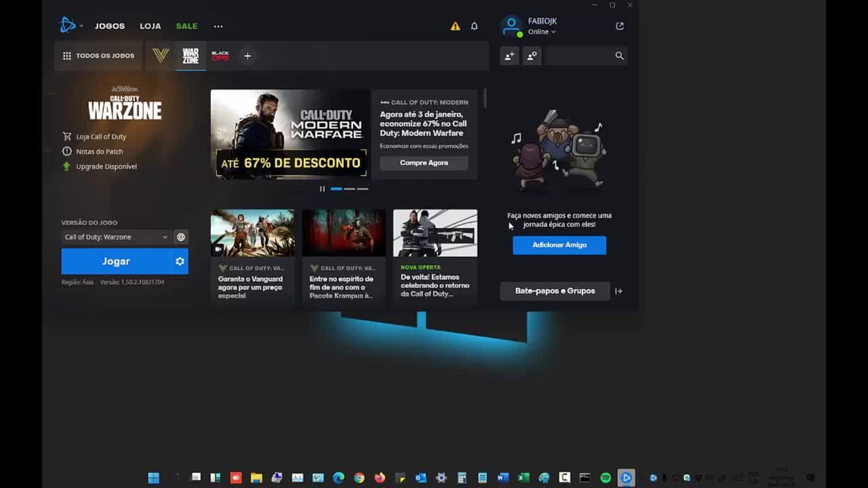Screen dimensions: 868x488
Task: Open game settings gear beside Jogar
Action: [180, 261]
